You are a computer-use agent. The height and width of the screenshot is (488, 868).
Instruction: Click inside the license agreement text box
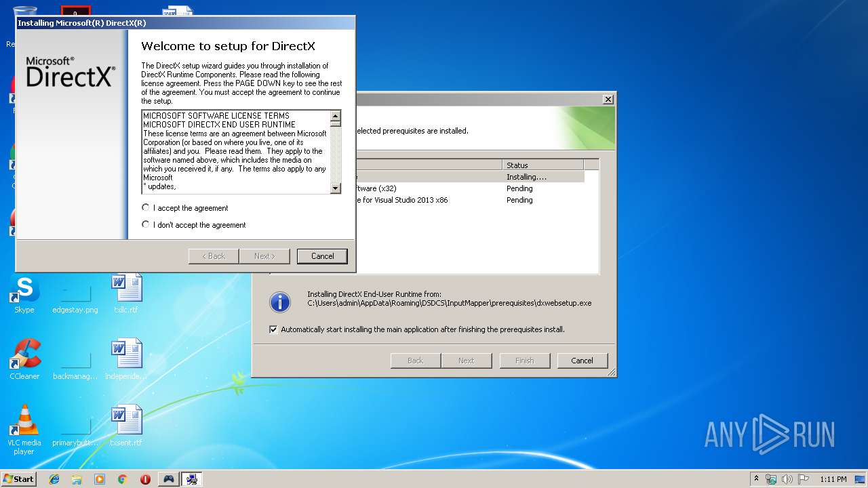click(235, 152)
